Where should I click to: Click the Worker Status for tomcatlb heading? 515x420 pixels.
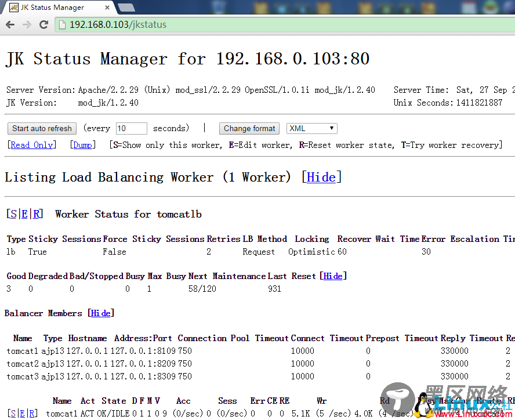click(x=128, y=214)
